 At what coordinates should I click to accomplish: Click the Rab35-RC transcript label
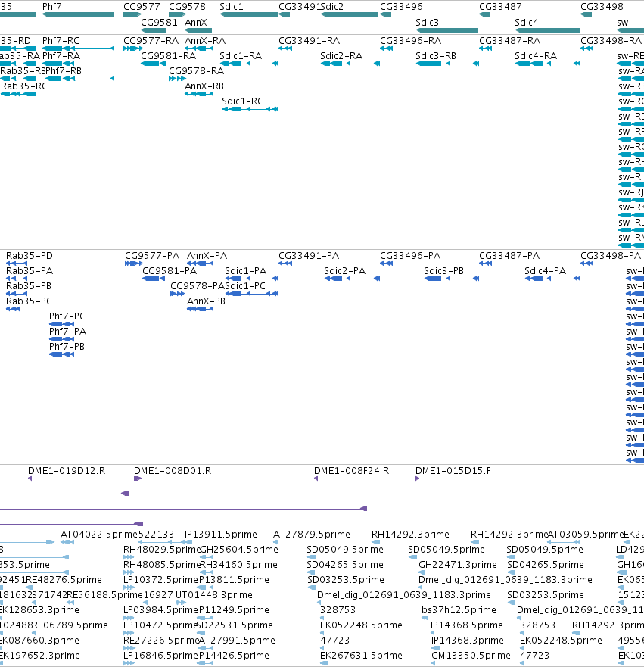click(x=23, y=86)
